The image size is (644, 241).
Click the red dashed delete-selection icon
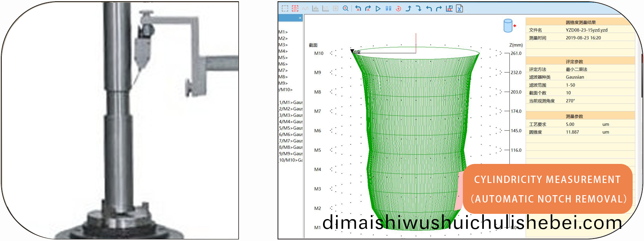(295, 8)
